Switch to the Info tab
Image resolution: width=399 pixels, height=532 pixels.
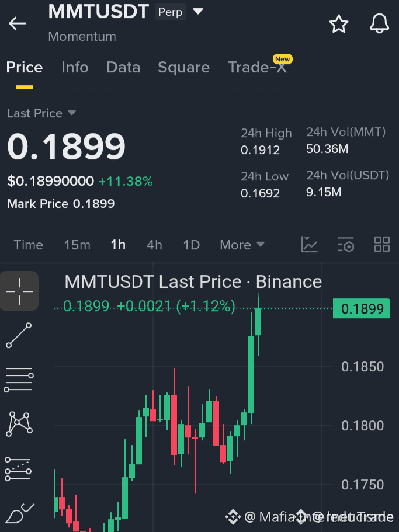coord(75,67)
